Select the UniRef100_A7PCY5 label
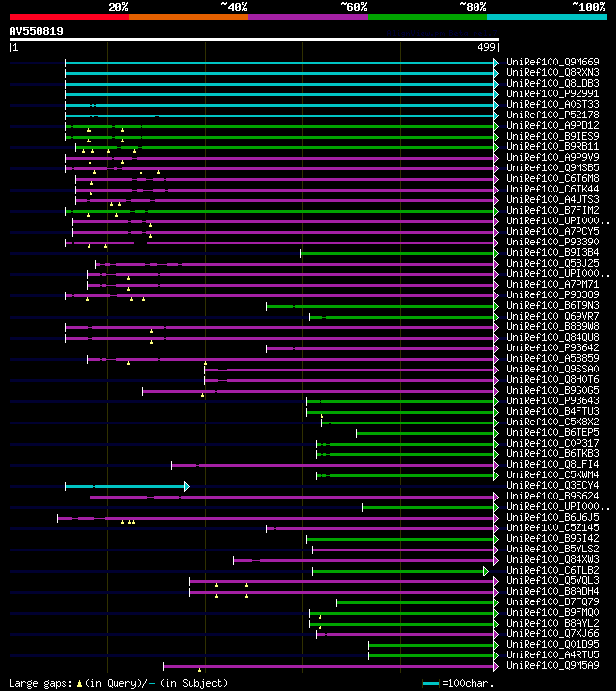This screenshot has height=691, width=616. 552,231
